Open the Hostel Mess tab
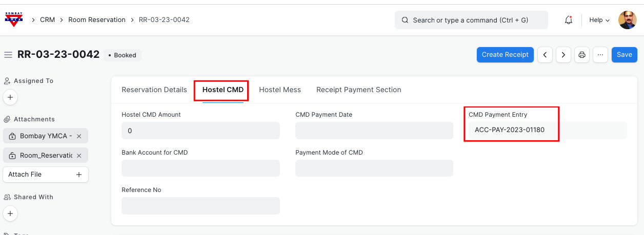Screen dimensions: 644x235 tap(280, 90)
